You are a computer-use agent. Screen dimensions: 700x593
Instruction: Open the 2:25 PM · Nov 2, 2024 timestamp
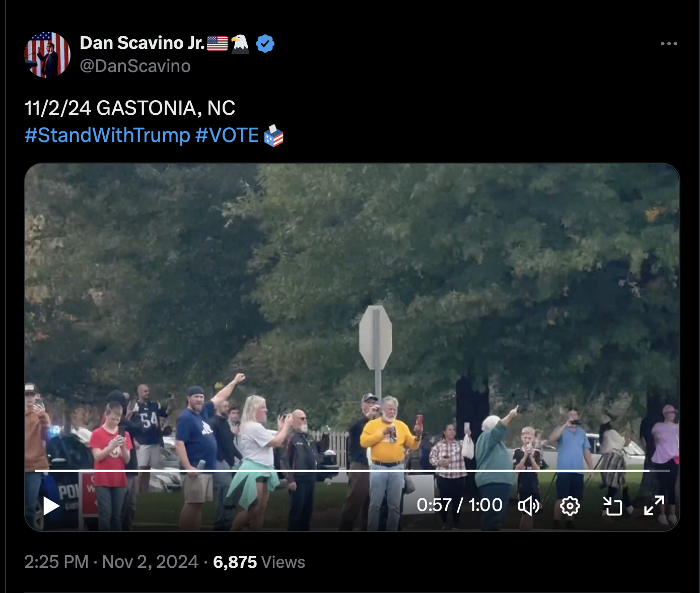tap(111, 562)
